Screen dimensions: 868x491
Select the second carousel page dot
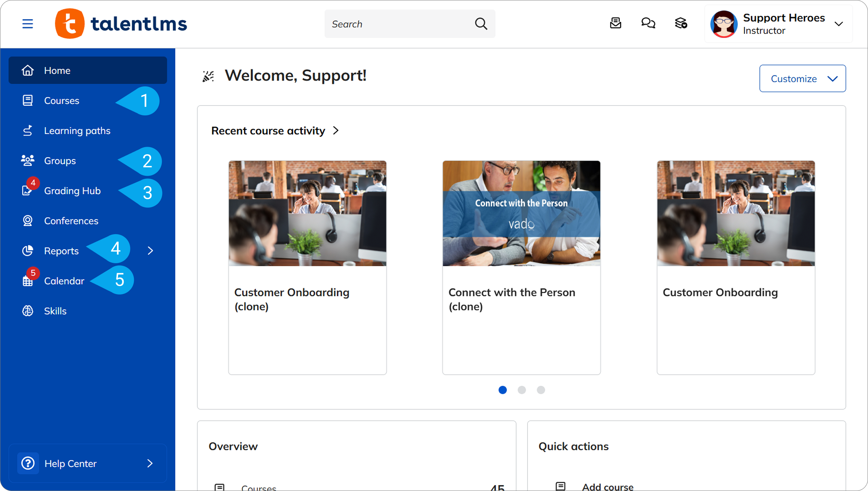(x=521, y=390)
